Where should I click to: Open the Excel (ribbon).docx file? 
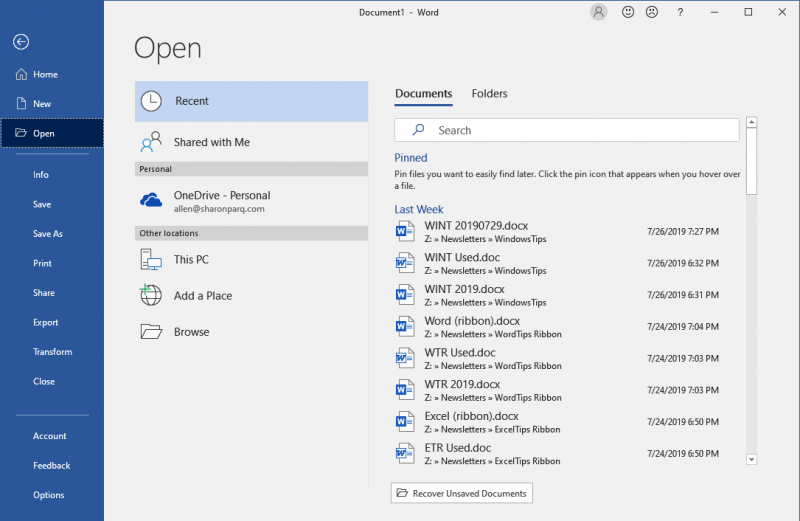(x=472, y=416)
